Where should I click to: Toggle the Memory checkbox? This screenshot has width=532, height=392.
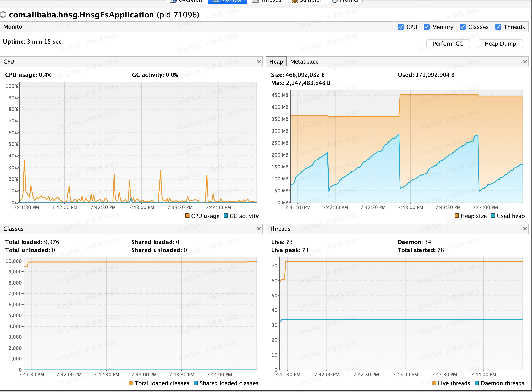(426, 27)
